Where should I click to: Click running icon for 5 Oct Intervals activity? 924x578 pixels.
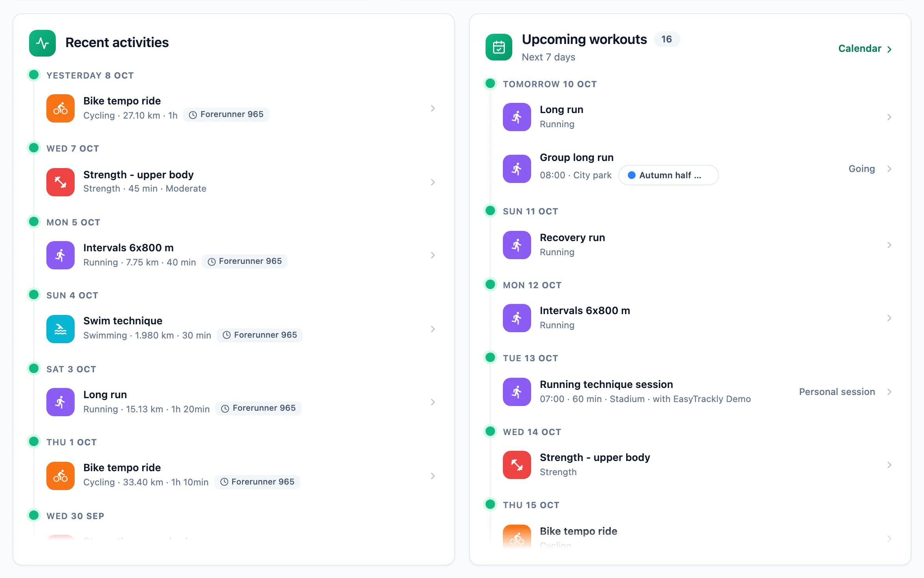(x=60, y=255)
